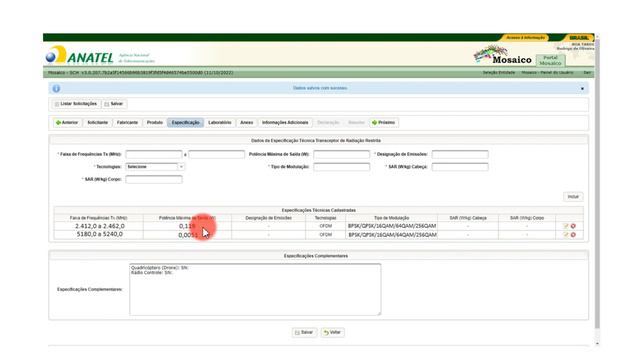Open the Produto tab

pos(155,122)
